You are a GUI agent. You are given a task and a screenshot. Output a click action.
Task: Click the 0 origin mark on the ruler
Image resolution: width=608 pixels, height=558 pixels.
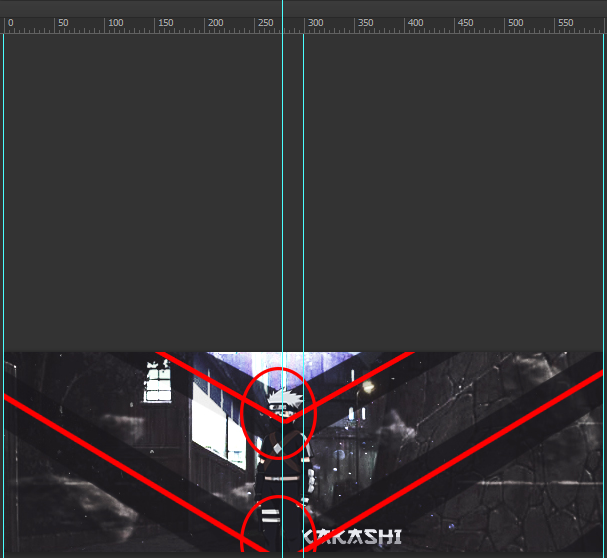click(9, 23)
